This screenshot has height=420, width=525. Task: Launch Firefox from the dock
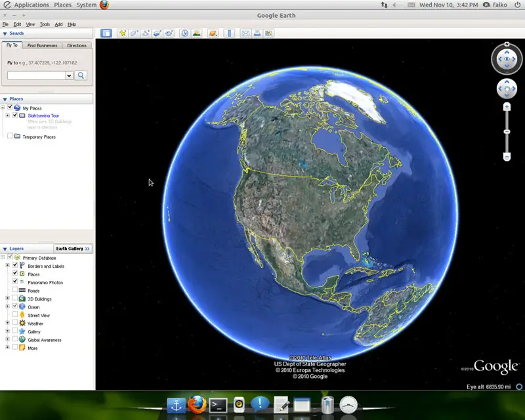point(198,404)
